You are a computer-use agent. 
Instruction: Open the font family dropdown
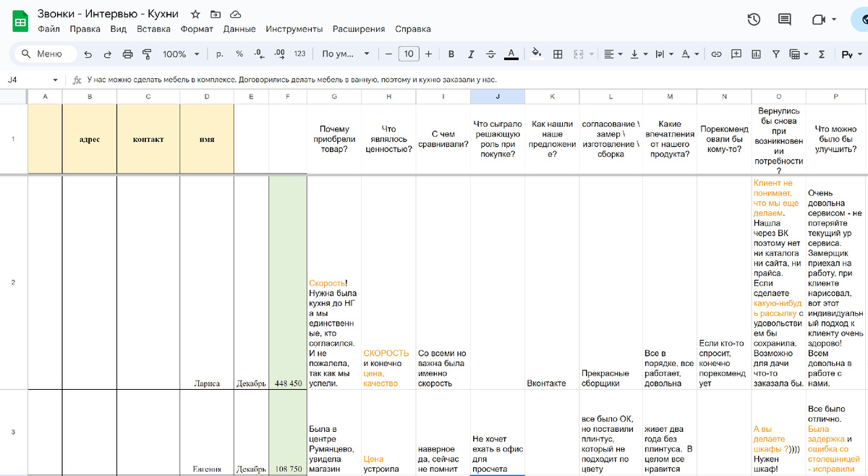(x=346, y=54)
